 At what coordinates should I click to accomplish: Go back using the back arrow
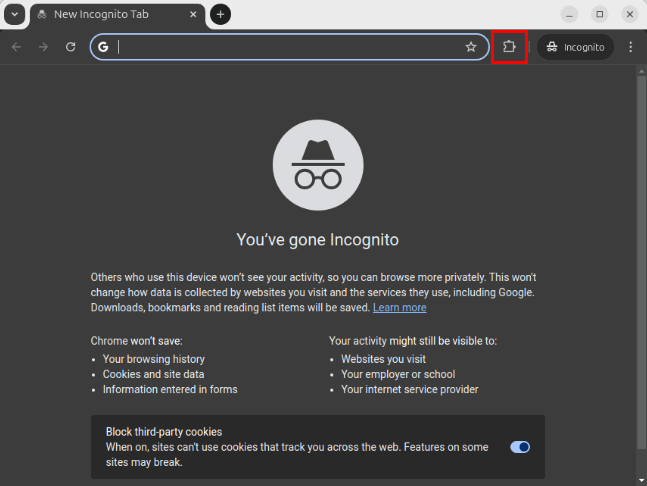[x=16, y=47]
